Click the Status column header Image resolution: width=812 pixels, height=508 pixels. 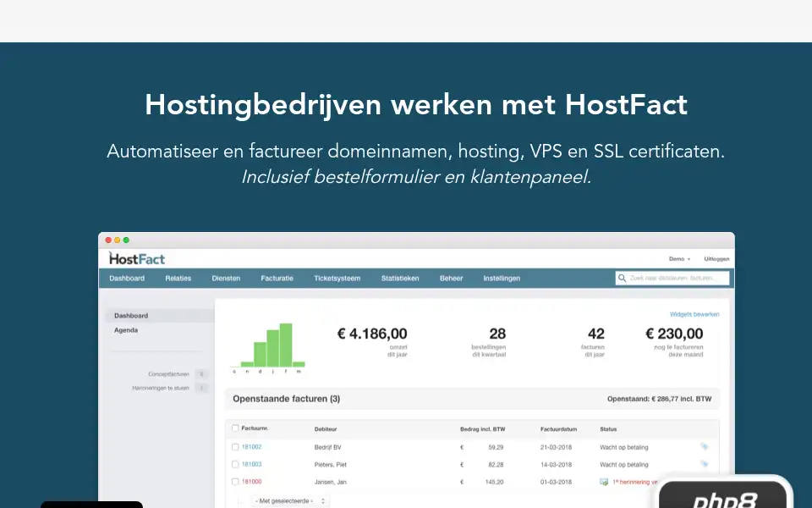[608, 429]
